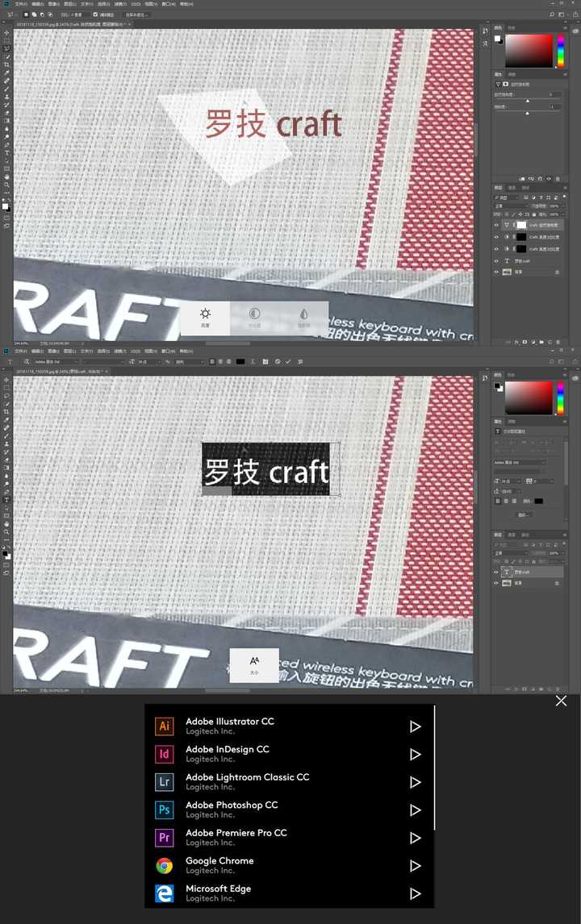The width and height of the screenshot is (581, 924).
Task: Hide the text layer in upper Layers panel
Action: coord(496,261)
